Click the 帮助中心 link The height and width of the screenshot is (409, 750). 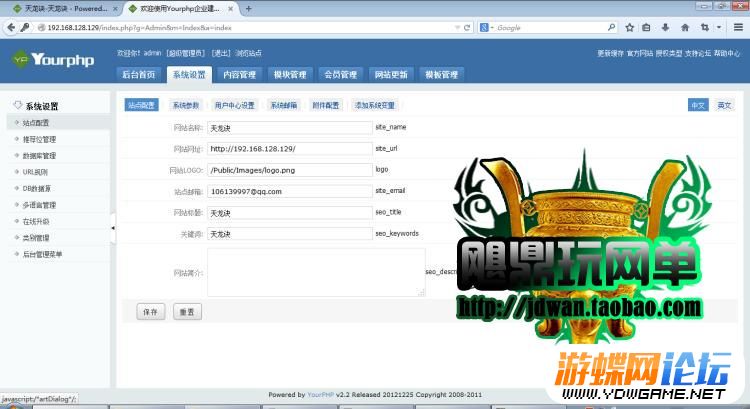(x=727, y=53)
